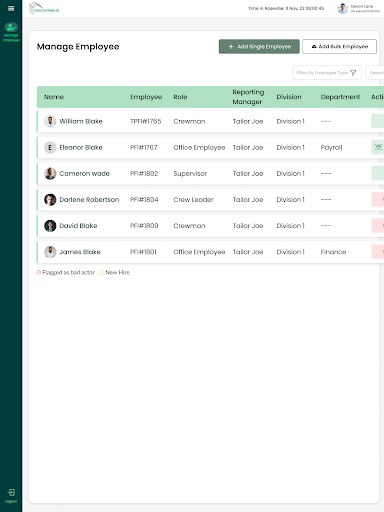384x512 pixels.
Task: Select the name Eleanor Blake
Action: point(81,147)
